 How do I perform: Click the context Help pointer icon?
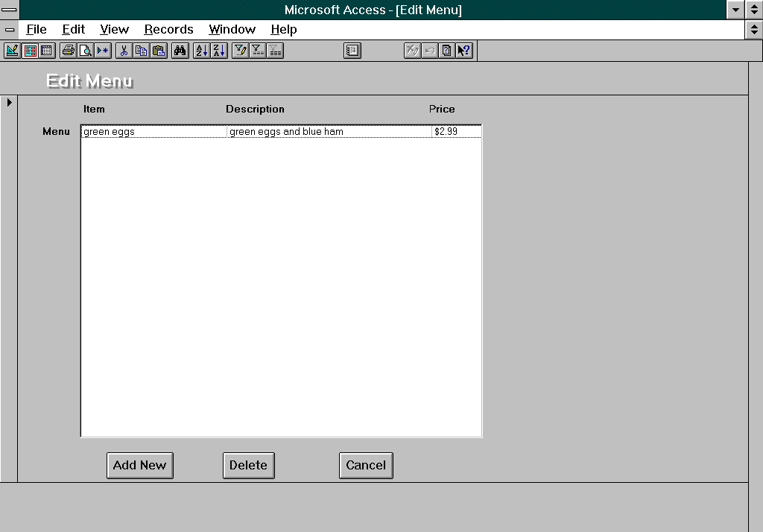464,51
